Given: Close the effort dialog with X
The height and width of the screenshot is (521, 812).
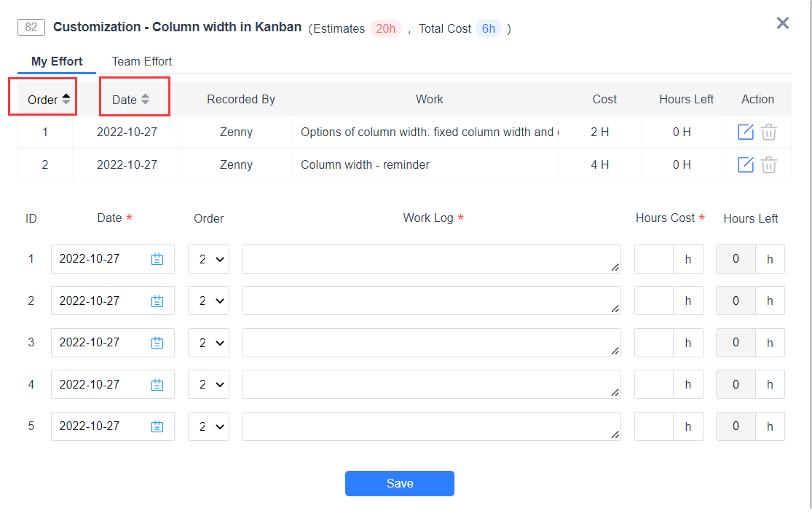Looking at the screenshot, I should (783, 23).
